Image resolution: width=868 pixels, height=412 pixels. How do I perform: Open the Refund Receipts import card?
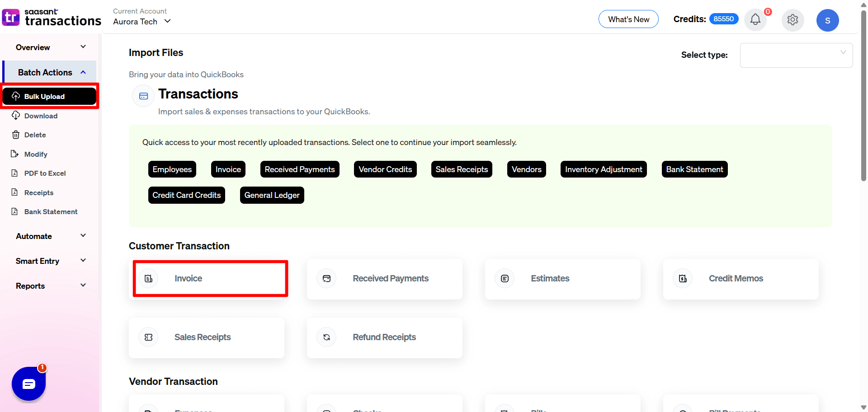(x=385, y=337)
